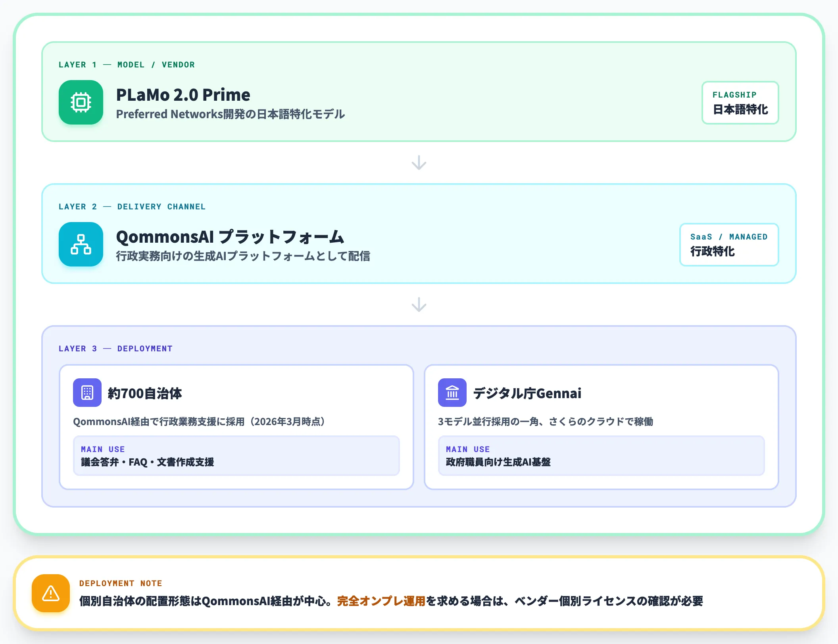
Task: Click the 約700自治体 card title
Action: [145, 393]
